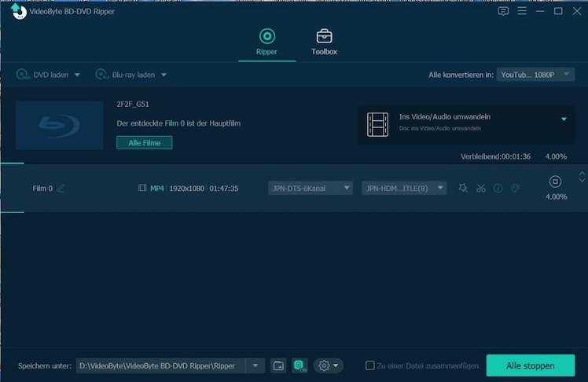Toggle the hardware acceleration icon
This screenshot has height=382, width=588.
300,365
